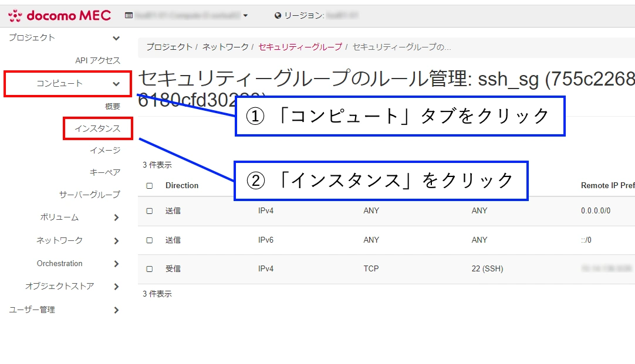635x364 pixels.
Task: Expand the ネットワーク chevron arrow
Action: pos(116,241)
